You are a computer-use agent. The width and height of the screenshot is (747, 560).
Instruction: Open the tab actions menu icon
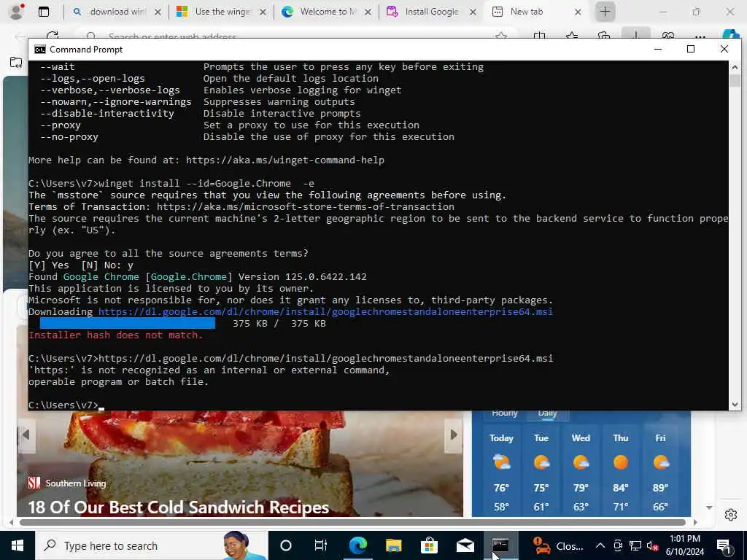[x=44, y=12]
